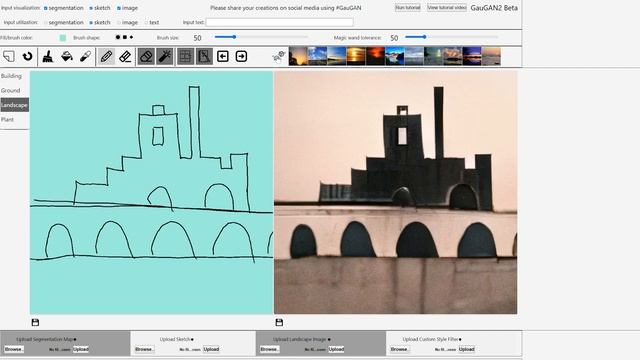640x360 pixels.
Task: Open the fill/brush color swatch
Action: tap(62, 38)
